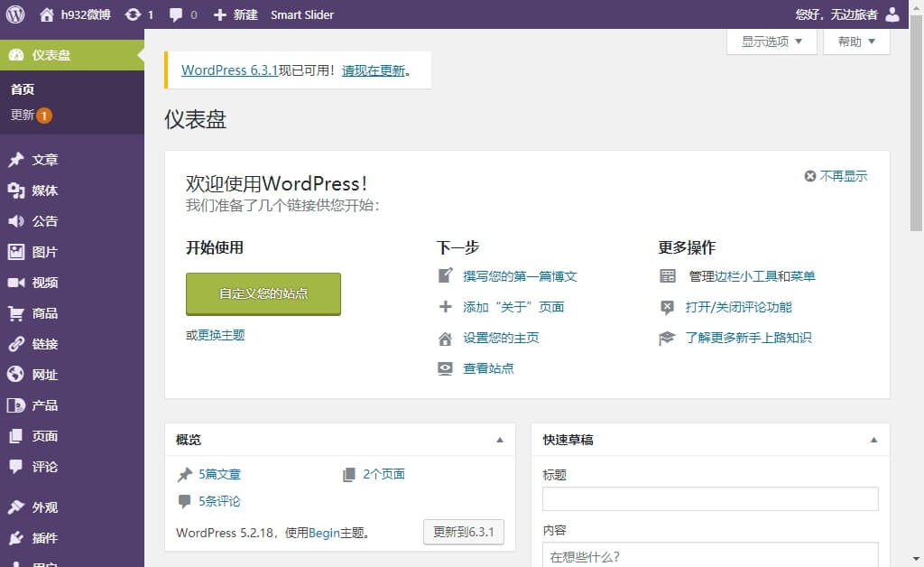Open the 了解更多新手上路知识 link
This screenshot has height=567, width=924.
pos(748,338)
